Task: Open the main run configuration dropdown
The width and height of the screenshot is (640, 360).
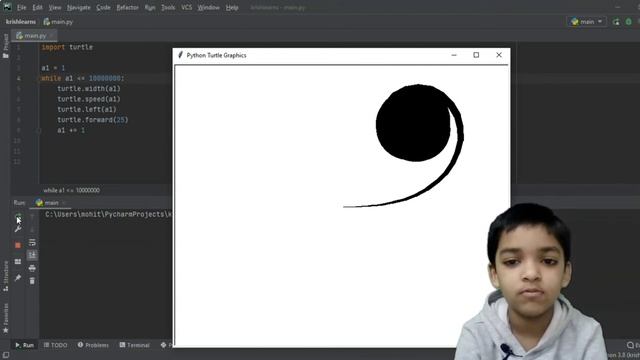Action: (x=587, y=22)
